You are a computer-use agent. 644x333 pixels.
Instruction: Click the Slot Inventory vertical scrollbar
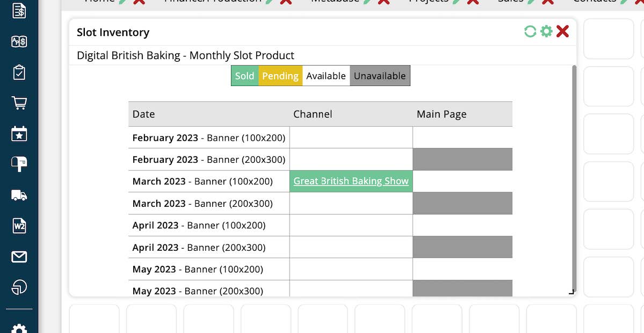click(574, 177)
